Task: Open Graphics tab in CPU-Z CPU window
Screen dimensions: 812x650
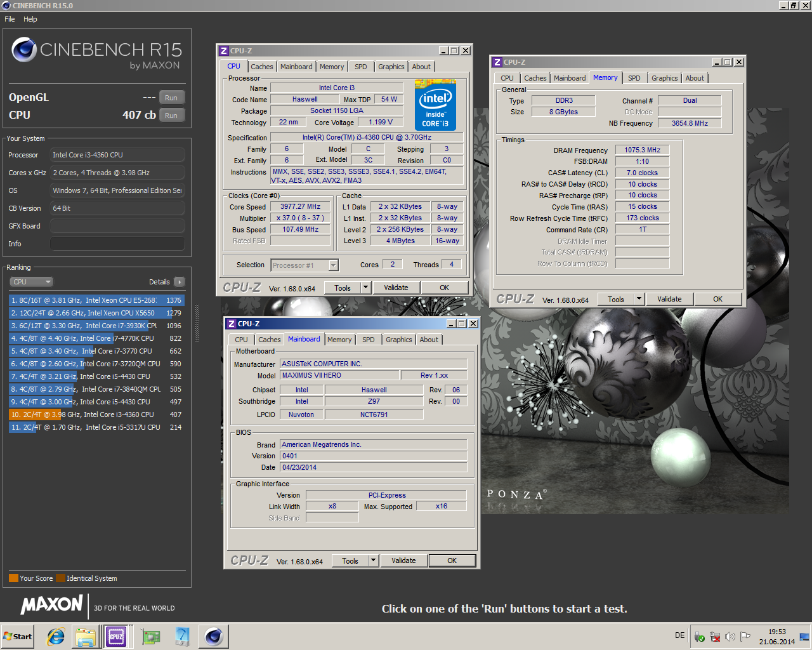Action: coord(391,67)
